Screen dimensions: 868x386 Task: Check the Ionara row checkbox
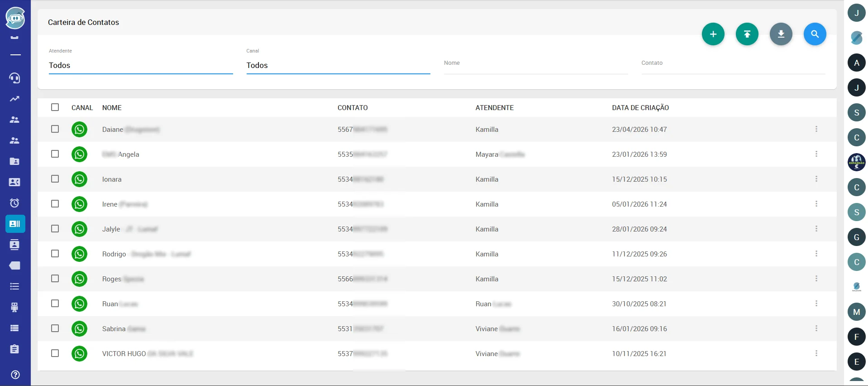click(55, 179)
